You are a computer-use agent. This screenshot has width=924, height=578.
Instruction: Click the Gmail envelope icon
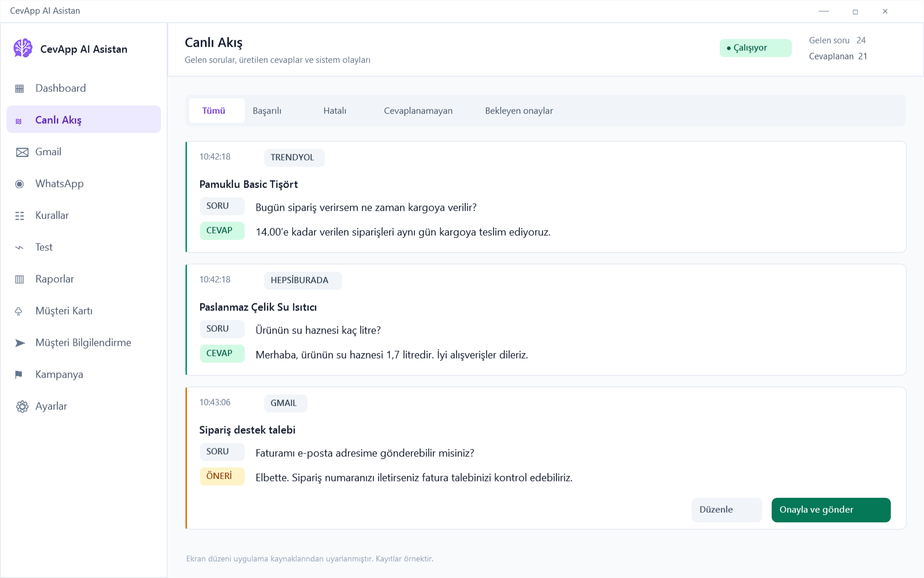[22, 152]
